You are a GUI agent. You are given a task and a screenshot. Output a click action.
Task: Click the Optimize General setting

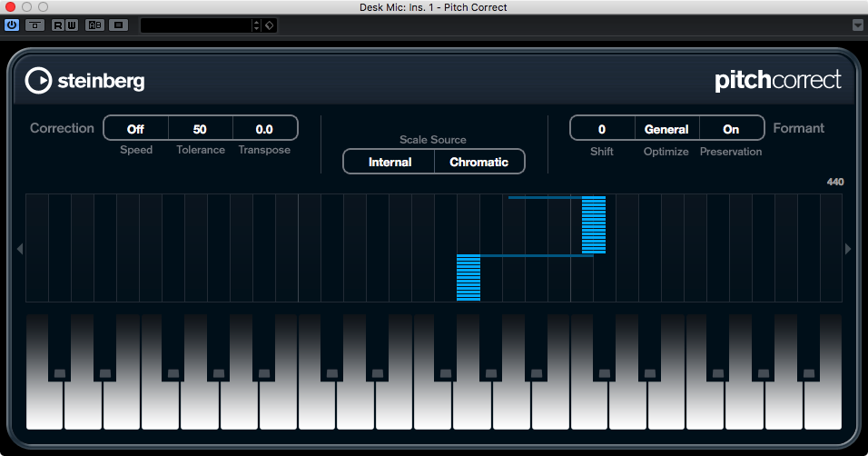[666, 129]
